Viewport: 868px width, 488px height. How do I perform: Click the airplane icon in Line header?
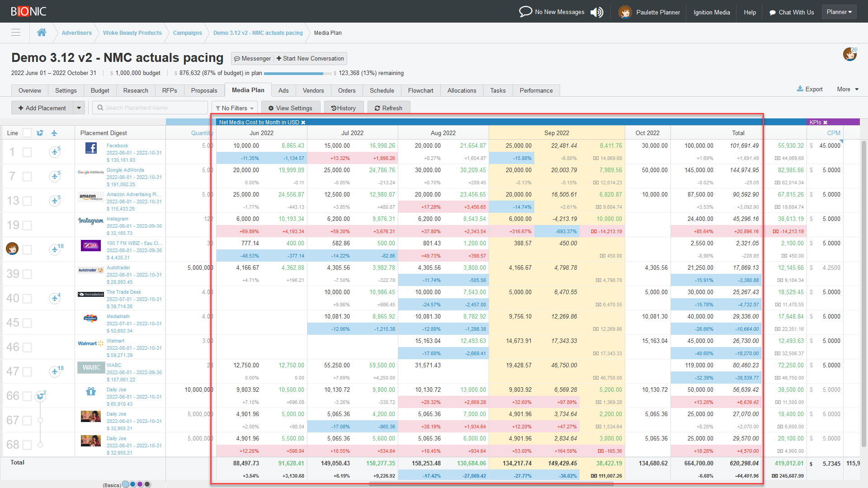click(54, 133)
